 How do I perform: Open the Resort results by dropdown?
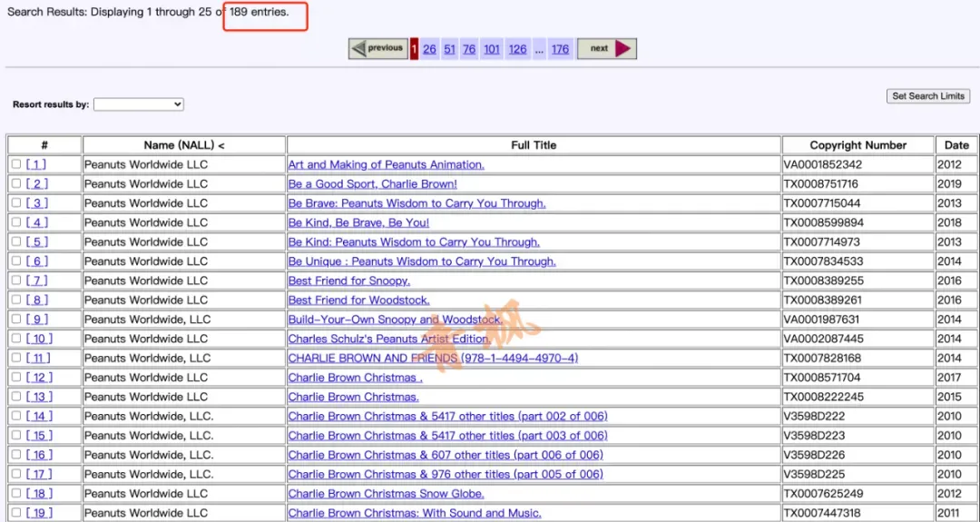pyautogui.click(x=139, y=104)
